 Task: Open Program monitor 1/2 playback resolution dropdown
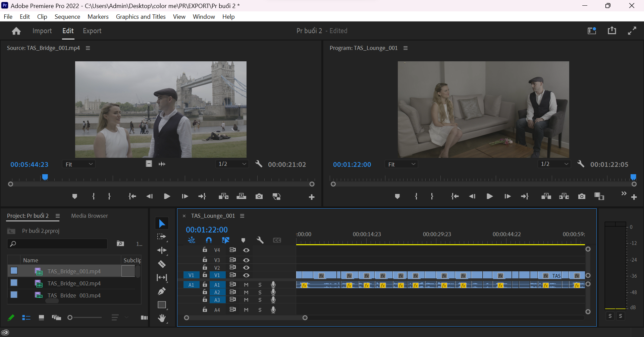tap(554, 164)
